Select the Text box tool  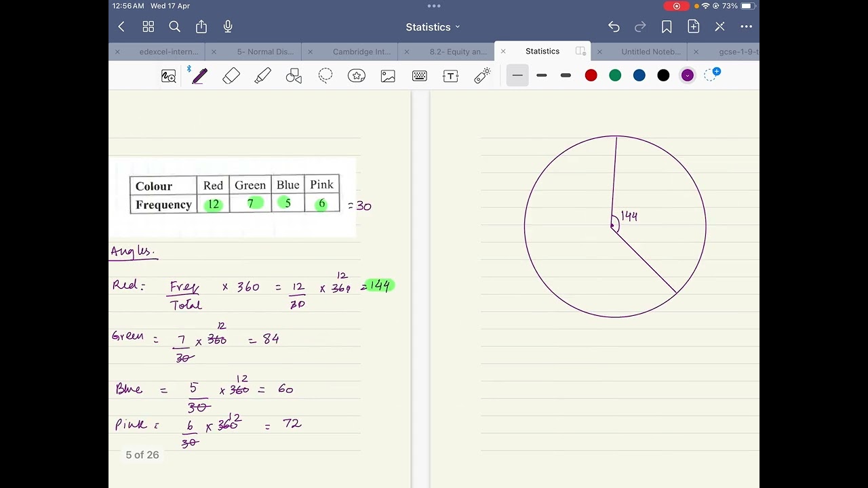(450, 76)
